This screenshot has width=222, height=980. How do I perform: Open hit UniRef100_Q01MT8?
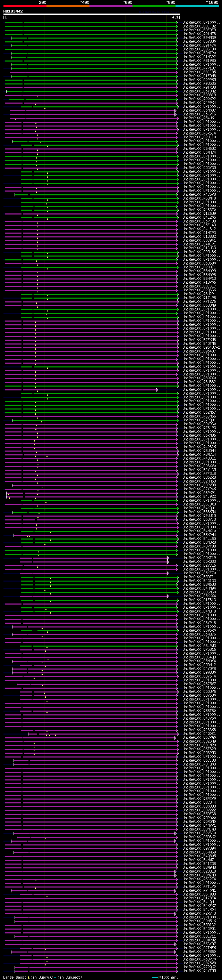click(199, 34)
